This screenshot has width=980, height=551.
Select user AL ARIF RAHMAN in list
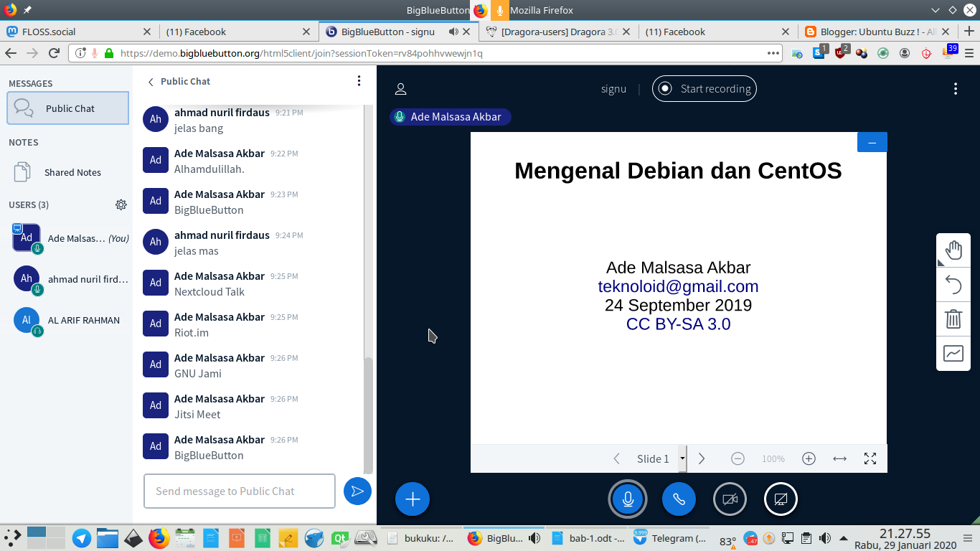70,320
